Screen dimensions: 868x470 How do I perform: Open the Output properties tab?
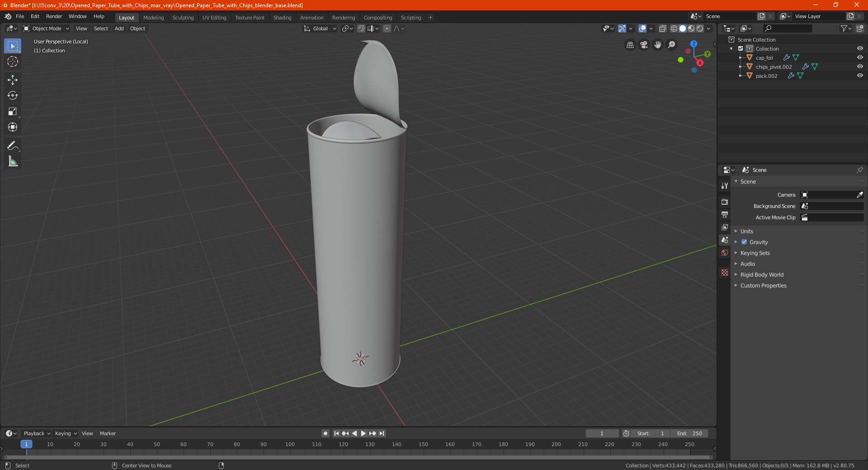click(725, 214)
